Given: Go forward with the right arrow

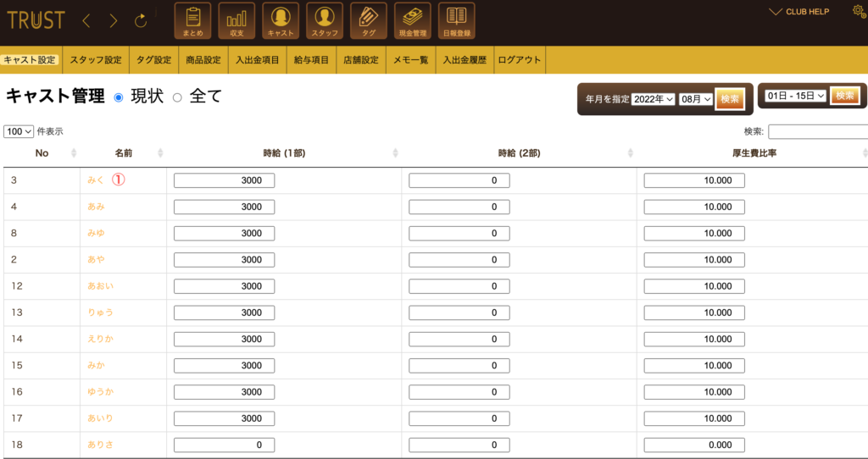Looking at the screenshot, I should tap(114, 21).
